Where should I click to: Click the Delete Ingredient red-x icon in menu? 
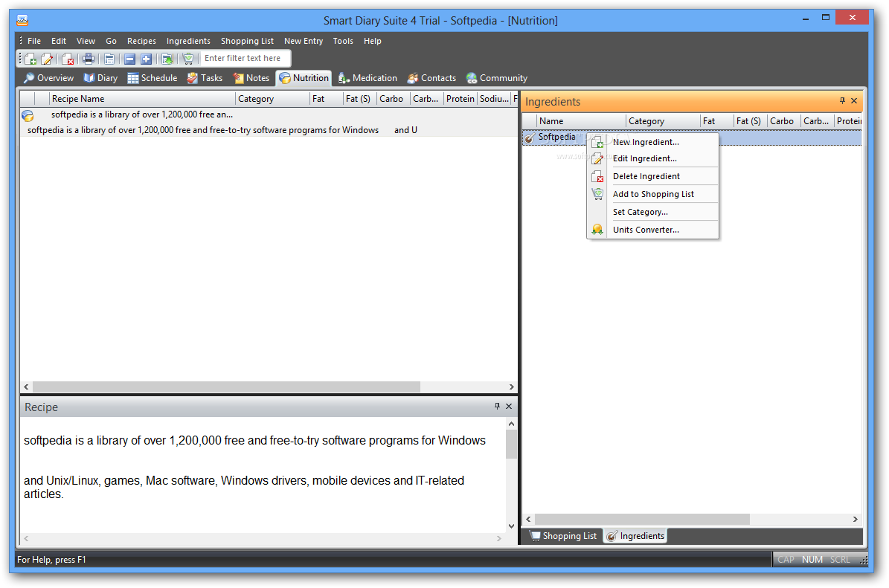[x=597, y=177]
